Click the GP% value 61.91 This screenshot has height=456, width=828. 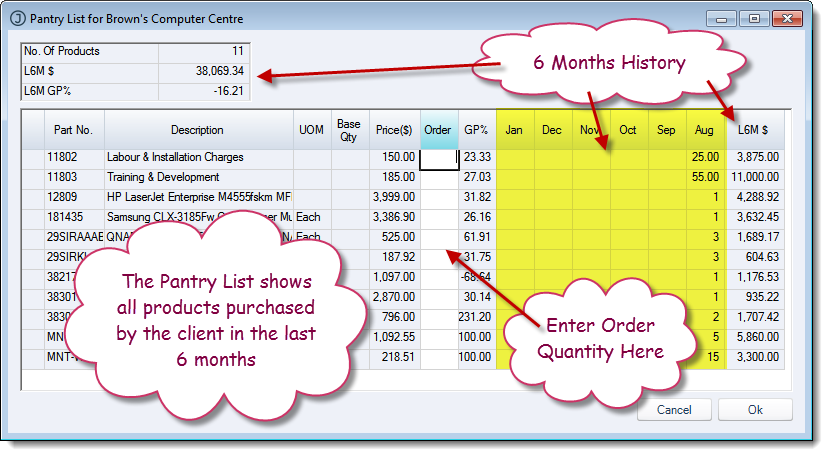(x=477, y=237)
